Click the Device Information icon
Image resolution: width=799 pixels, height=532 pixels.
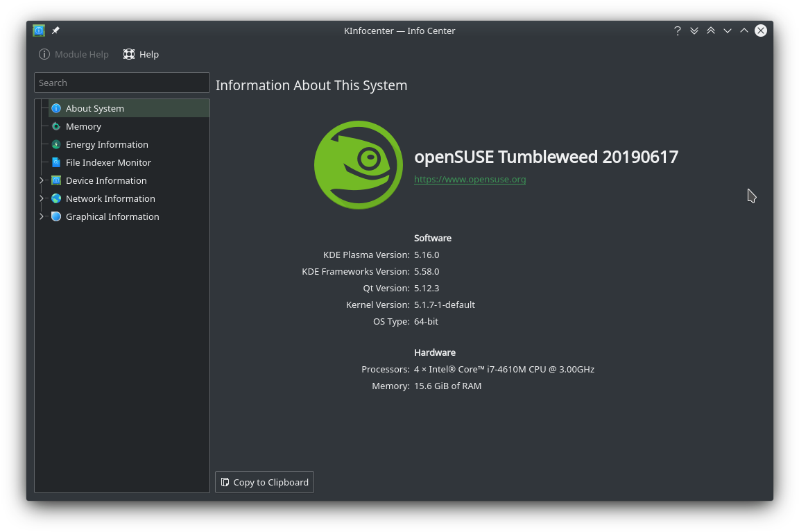[56, 180]
